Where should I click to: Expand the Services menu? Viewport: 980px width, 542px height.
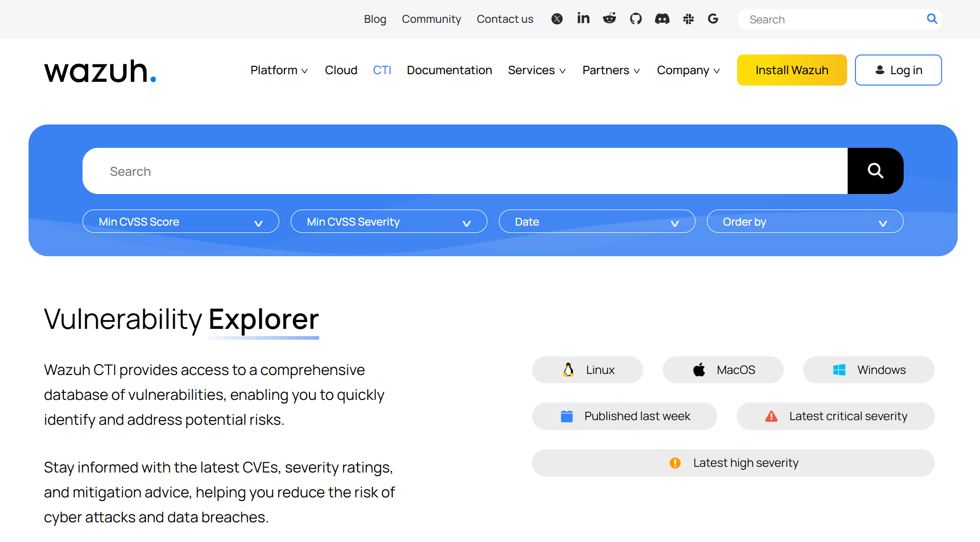537,70
